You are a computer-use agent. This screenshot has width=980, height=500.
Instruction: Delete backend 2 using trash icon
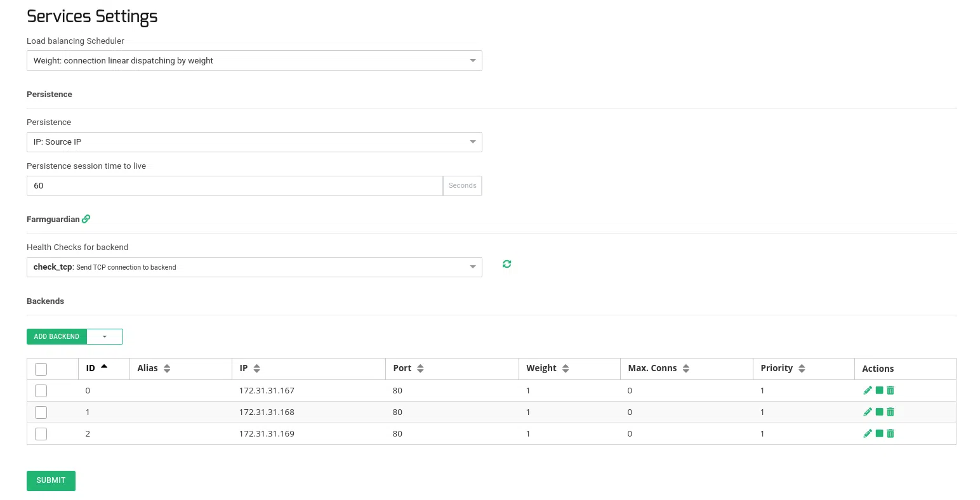tap(891, 433)
